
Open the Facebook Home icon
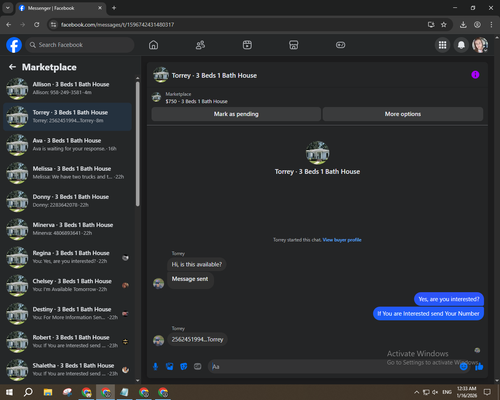(x=153, y=45)
